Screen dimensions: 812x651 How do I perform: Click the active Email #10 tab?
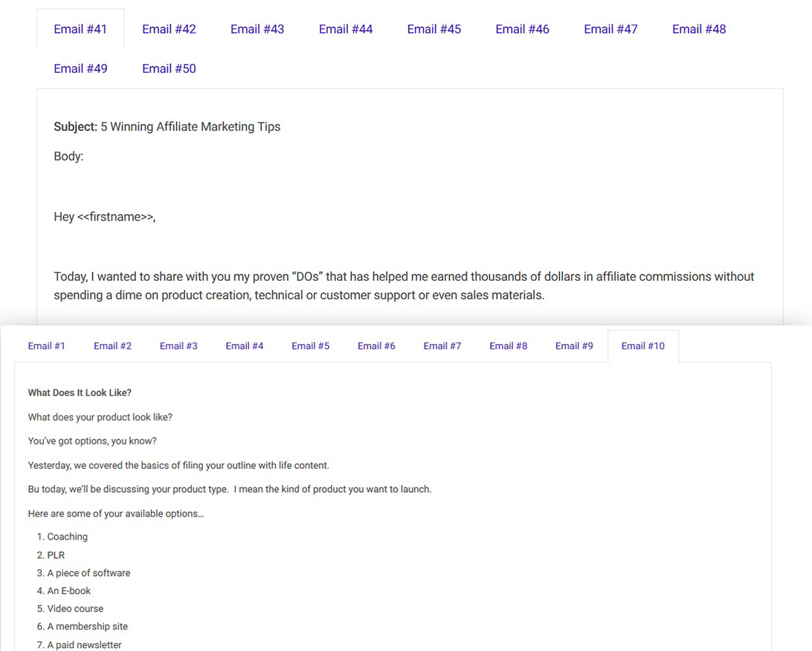[x=642, y=346]
